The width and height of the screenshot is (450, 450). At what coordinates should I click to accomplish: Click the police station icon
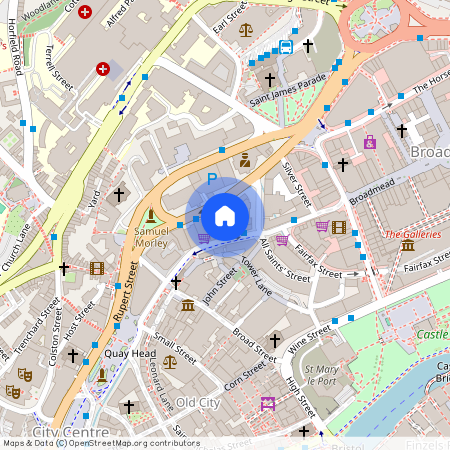pyautogui.click(x=245, y=160)
